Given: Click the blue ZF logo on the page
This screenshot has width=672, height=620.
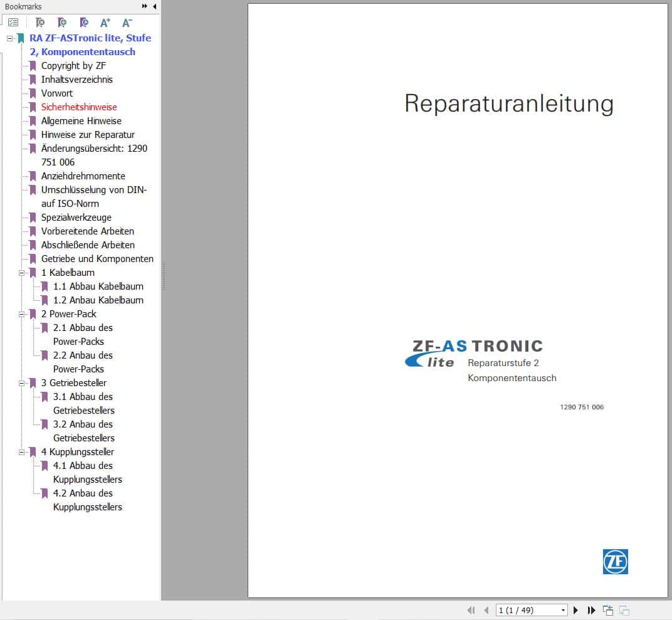Looking at the screenshot, I should (x=615, y=561).
